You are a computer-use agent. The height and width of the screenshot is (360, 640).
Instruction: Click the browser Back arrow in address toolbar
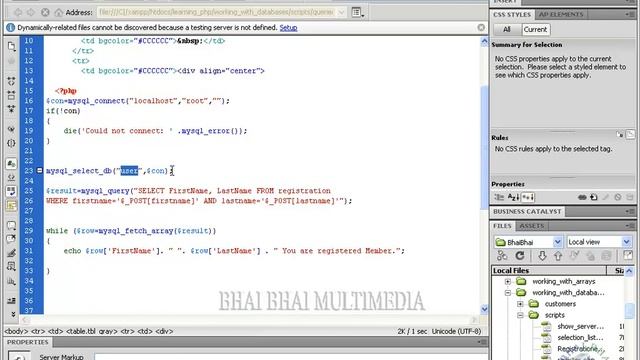point(18,13)
